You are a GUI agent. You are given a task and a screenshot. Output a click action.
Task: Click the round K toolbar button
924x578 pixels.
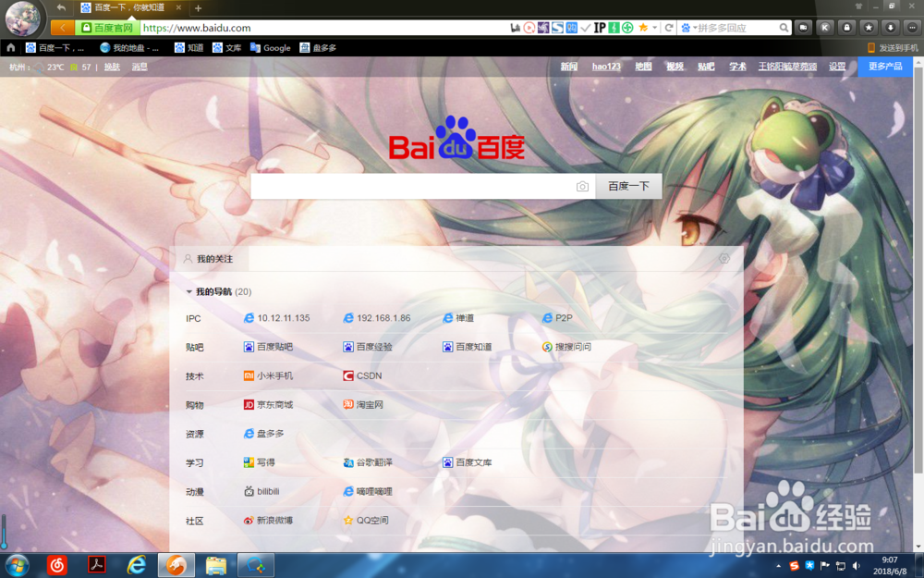pyautogui.click(x=825, y=28)
